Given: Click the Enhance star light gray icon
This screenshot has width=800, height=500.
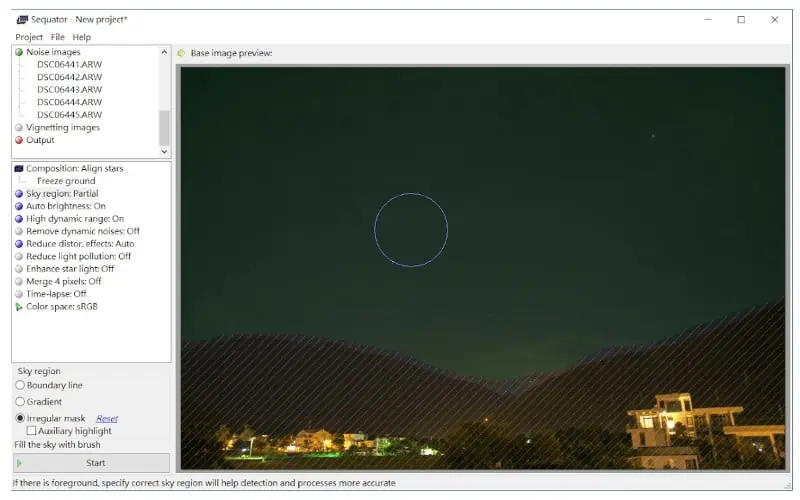Looking at the screenshot, I should 19,269.
